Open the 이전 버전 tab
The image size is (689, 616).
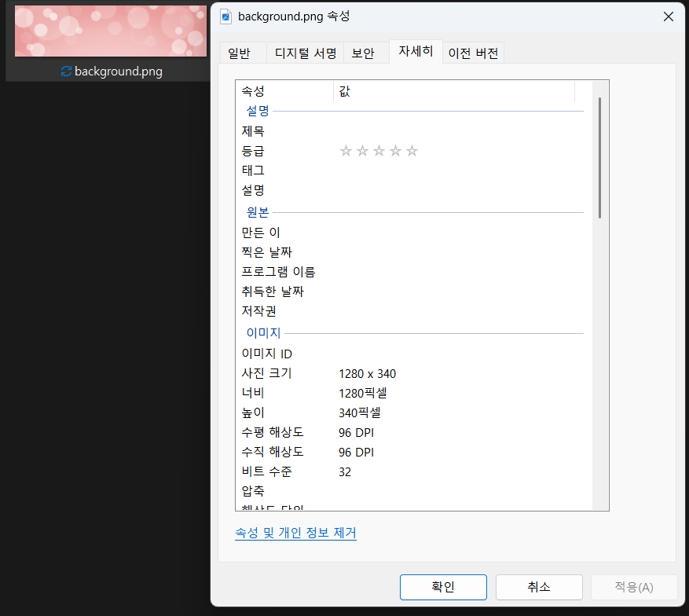(473, 53)
